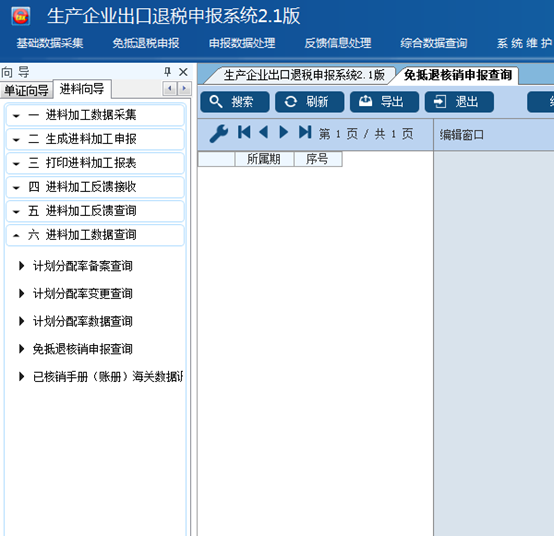
Task: Click the partially visible button right of 退出
Action: (x=541, y=102)
